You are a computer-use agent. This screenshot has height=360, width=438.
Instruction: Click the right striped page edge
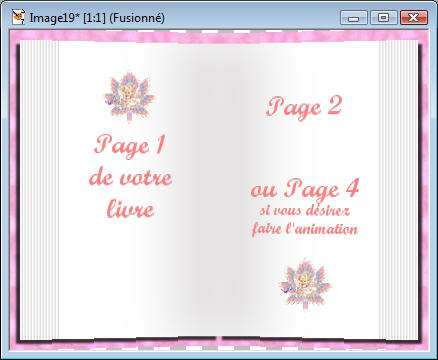pos(398,189)
